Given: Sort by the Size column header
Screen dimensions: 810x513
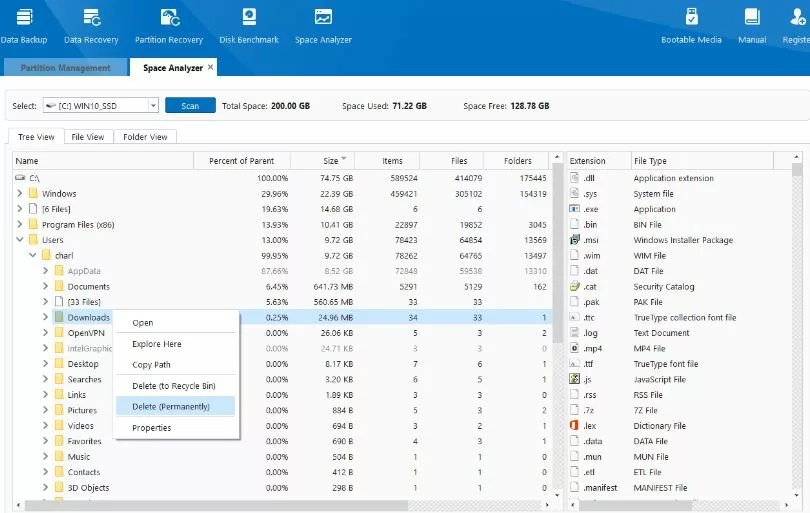Looking at the screenshot, I should [x=323, y=161].
